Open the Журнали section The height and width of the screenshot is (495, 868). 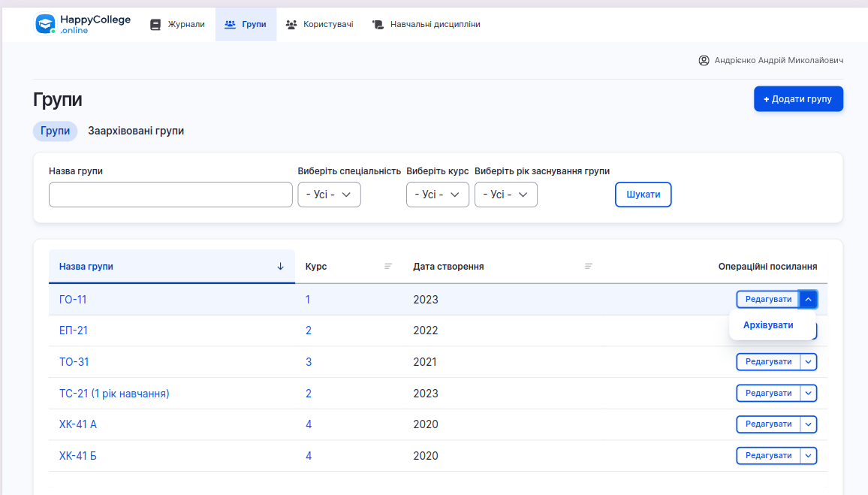178,24
